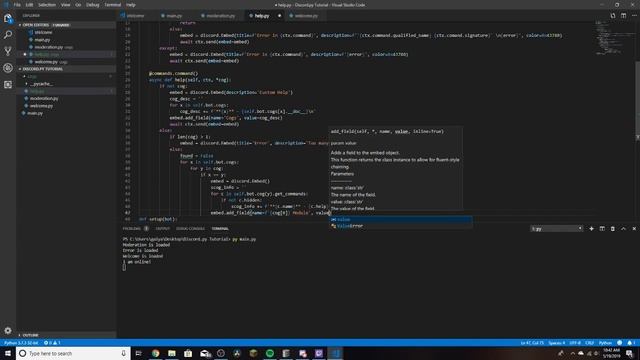Open the editor More Actions ellipsis

(x=634, y=16)
